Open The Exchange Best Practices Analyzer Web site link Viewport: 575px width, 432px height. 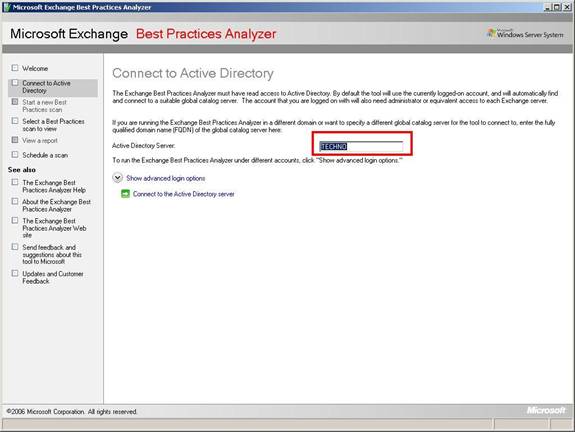tap(54, 228)
